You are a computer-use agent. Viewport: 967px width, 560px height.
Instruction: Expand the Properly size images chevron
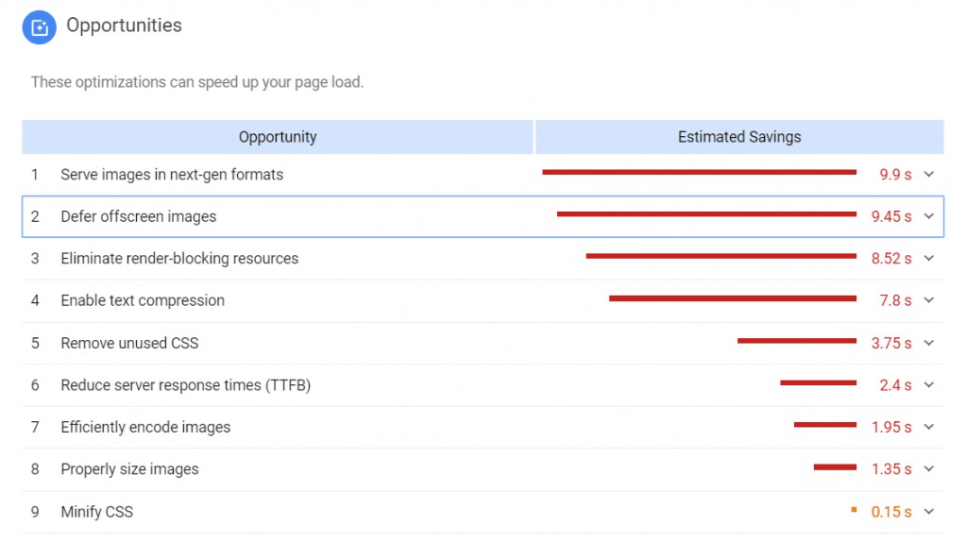(929, 468)
